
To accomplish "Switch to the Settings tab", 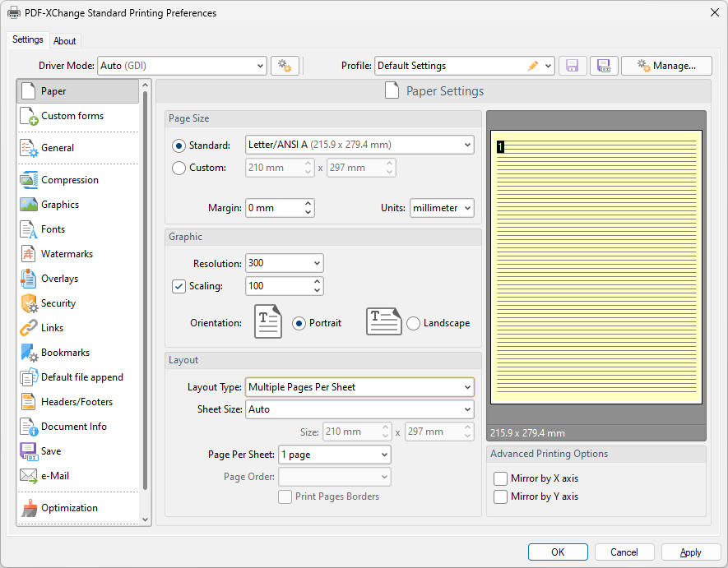I will click(28, 39).
